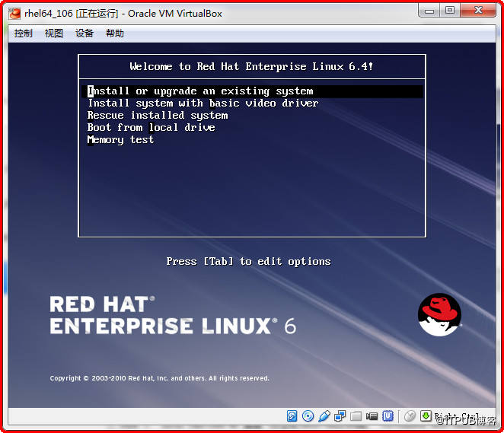Viewport: 504px width, 433px height.
Task: Click the video capture status icon
Action: click(372, 416)
